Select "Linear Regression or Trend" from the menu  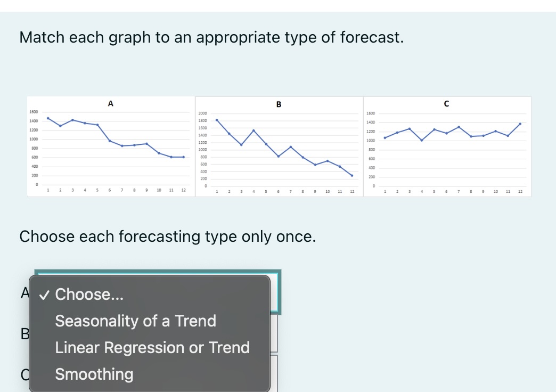click(x=152, y=347)
